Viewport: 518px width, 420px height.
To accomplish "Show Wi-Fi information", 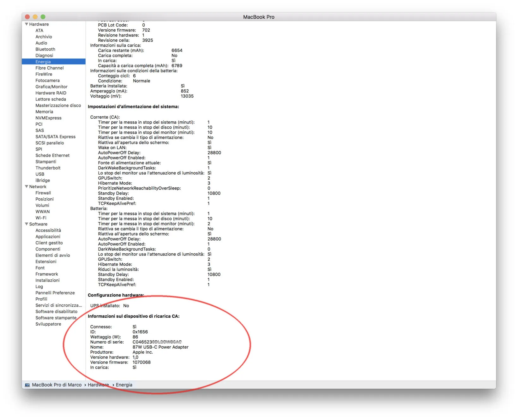I will [x=41, y=218].
